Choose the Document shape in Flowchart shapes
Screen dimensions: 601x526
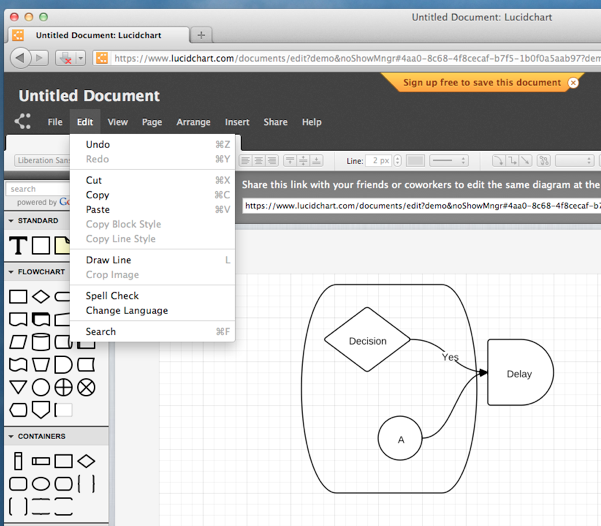point(18,319)
